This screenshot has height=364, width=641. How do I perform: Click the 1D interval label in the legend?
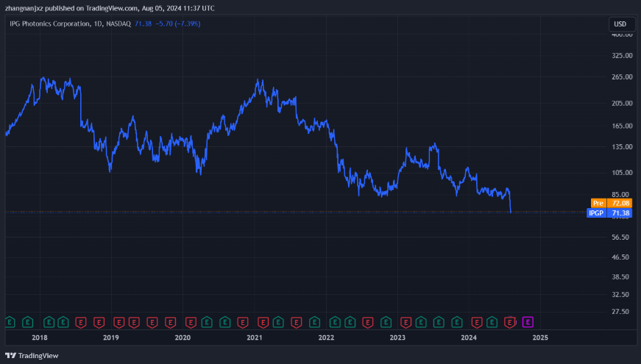pyautogui.click(x=98, y=24)
